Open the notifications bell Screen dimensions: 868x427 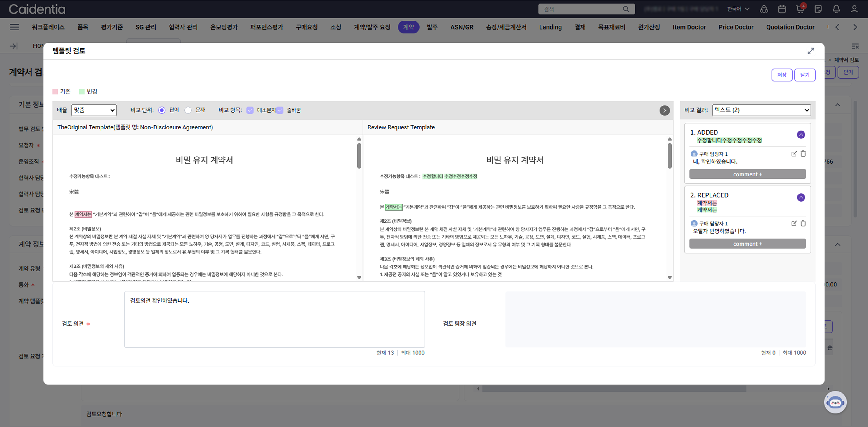point(836,9)
